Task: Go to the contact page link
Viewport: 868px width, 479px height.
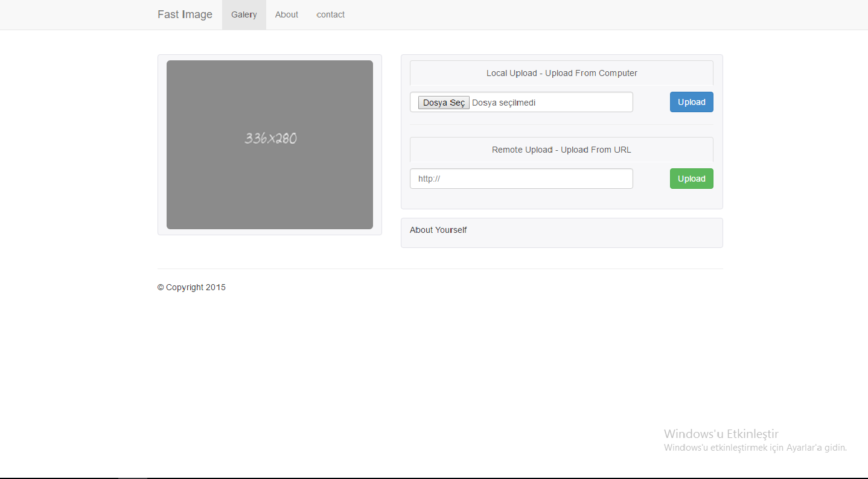Action: [331, 14]
